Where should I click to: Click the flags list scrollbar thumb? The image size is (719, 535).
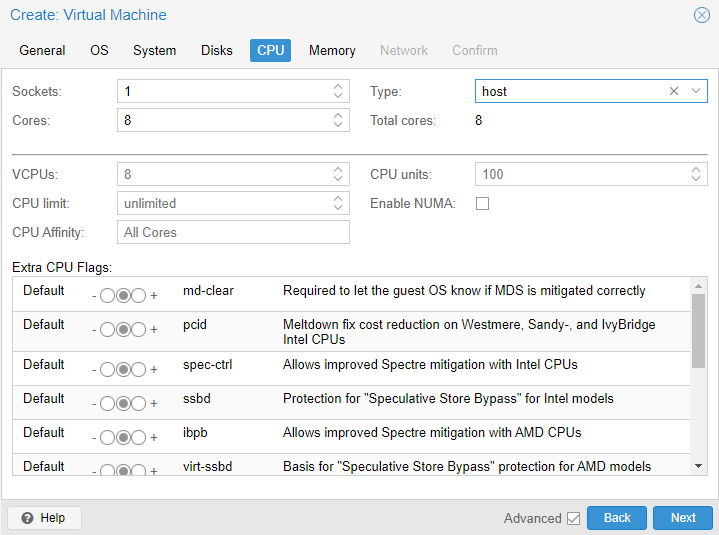(698, 331)
